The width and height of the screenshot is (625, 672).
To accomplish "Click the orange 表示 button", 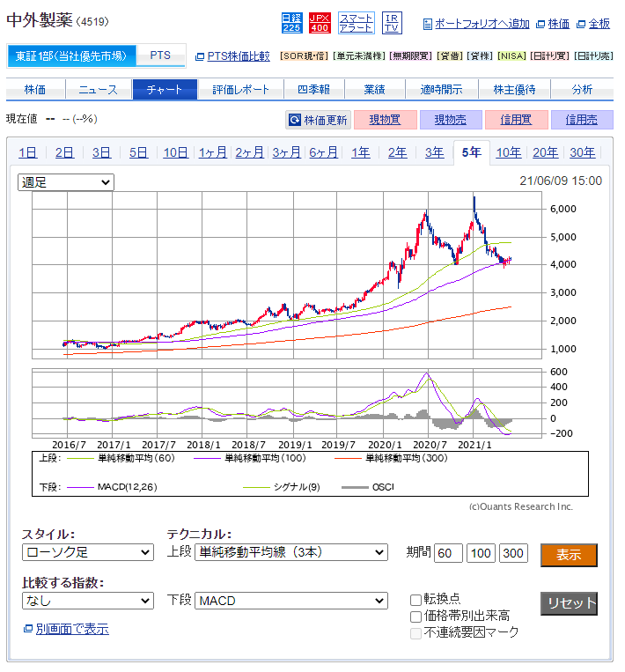I will [x=569, y=555].
